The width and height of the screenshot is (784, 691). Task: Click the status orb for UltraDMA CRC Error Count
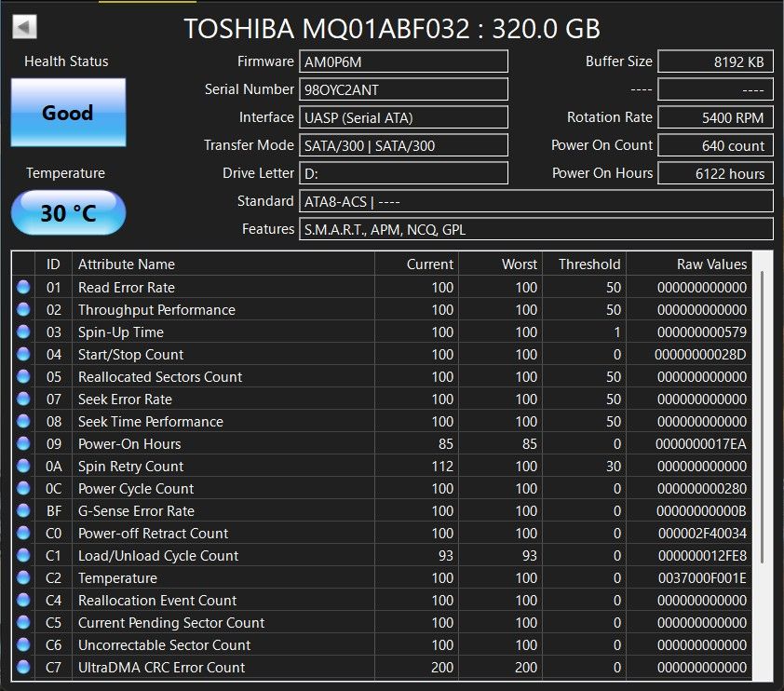23,667
